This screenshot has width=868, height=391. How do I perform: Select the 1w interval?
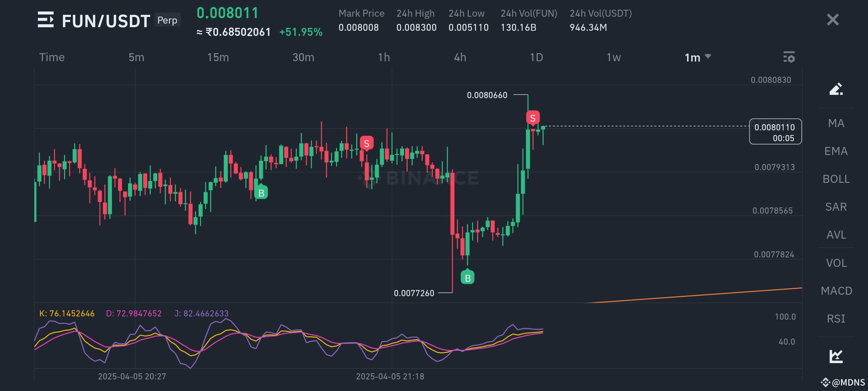(x=613, y=57)
